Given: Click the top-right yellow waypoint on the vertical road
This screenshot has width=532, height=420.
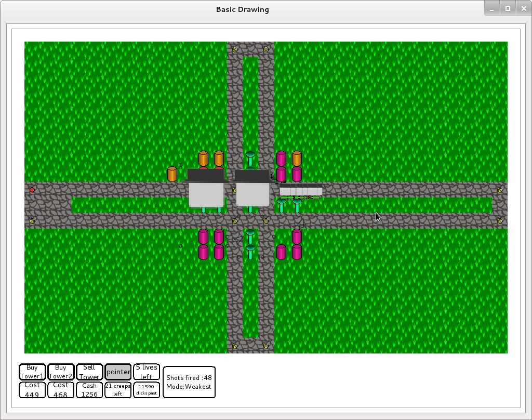Looking at the screenshot, I should coord(266,49).
